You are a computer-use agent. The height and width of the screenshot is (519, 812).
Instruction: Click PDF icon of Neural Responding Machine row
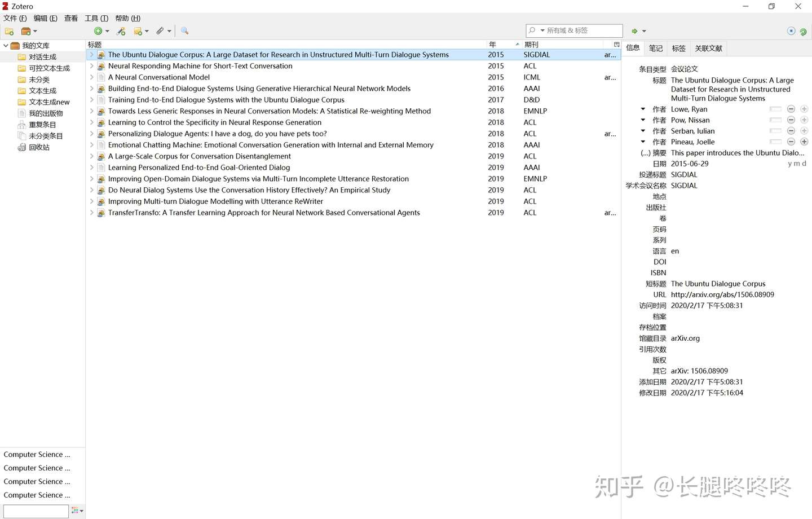(101, 66)
